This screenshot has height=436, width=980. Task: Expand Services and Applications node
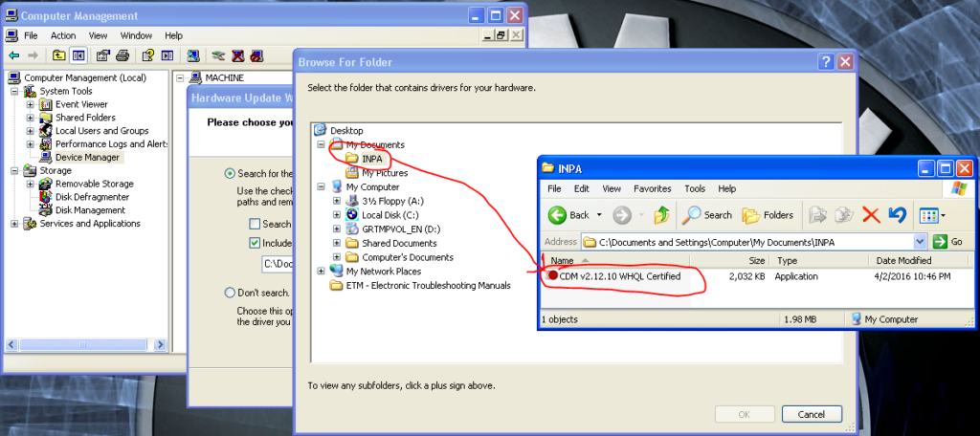click(14, 224)
